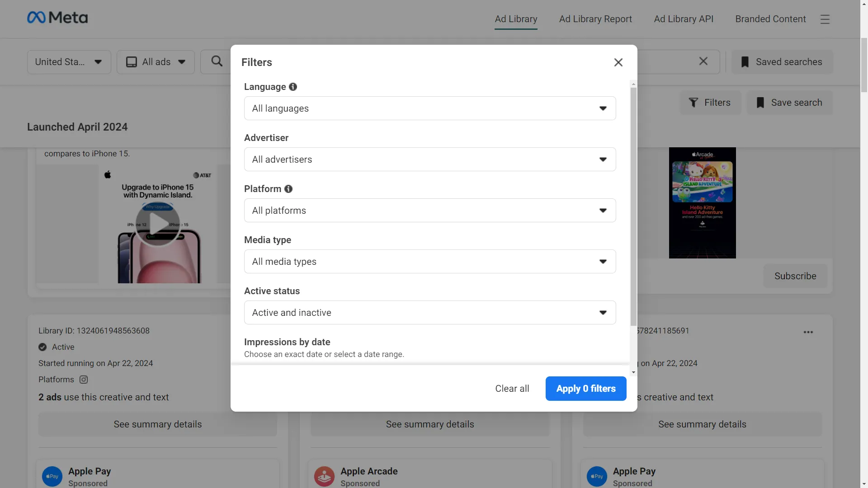Click the search magnifier icon

(217, 61)
